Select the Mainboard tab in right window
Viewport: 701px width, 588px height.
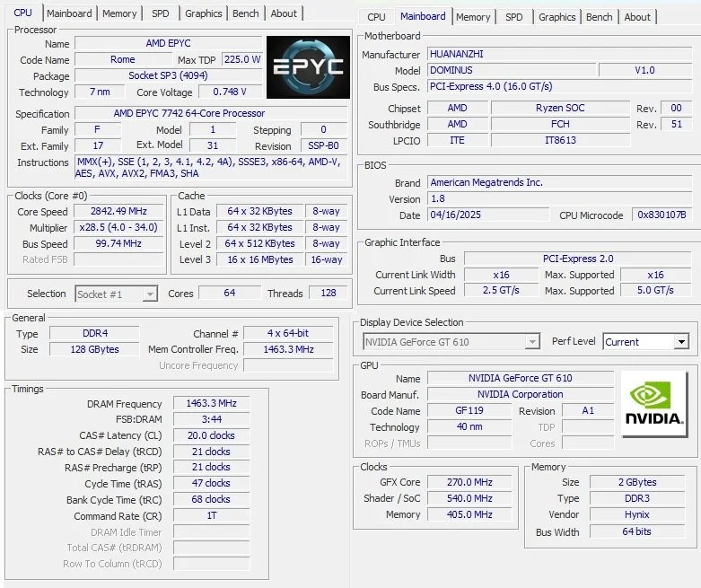[423, 16]
